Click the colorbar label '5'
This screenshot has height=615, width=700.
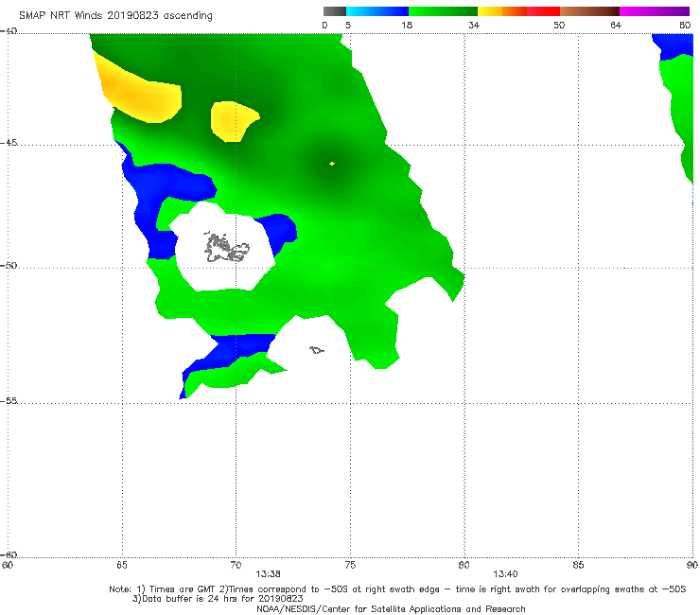click(x=348, y=26)
